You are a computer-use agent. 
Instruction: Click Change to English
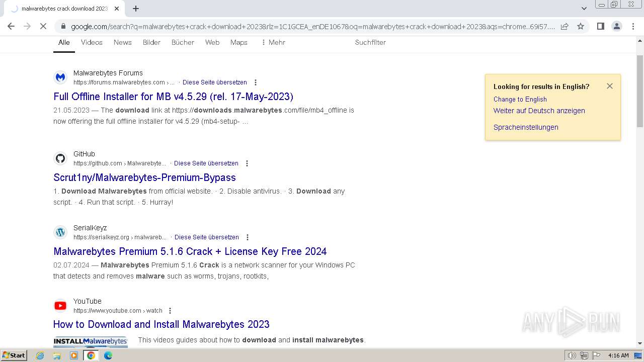tap(520, 100)
